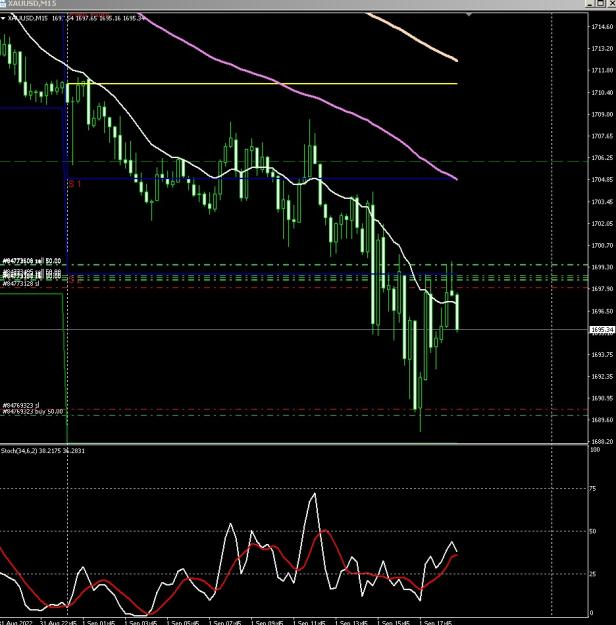The image size is (616, 625).
Task: Click the 1 Sep 11:45 time axis label
Action: tap(309, 622)
